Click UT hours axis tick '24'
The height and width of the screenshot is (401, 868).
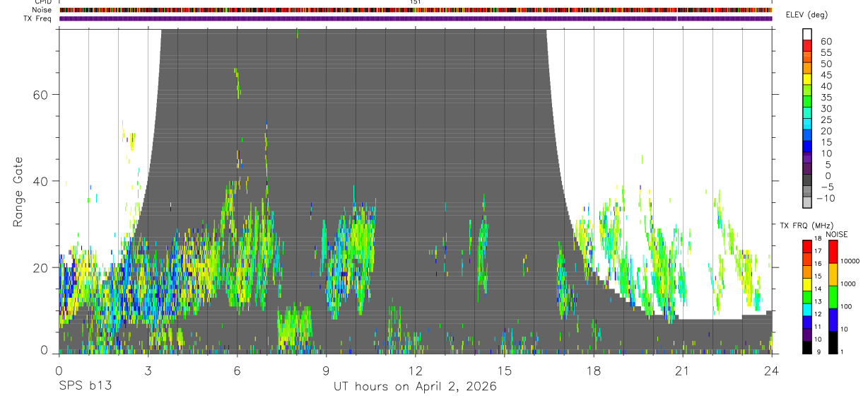point(772,370)
